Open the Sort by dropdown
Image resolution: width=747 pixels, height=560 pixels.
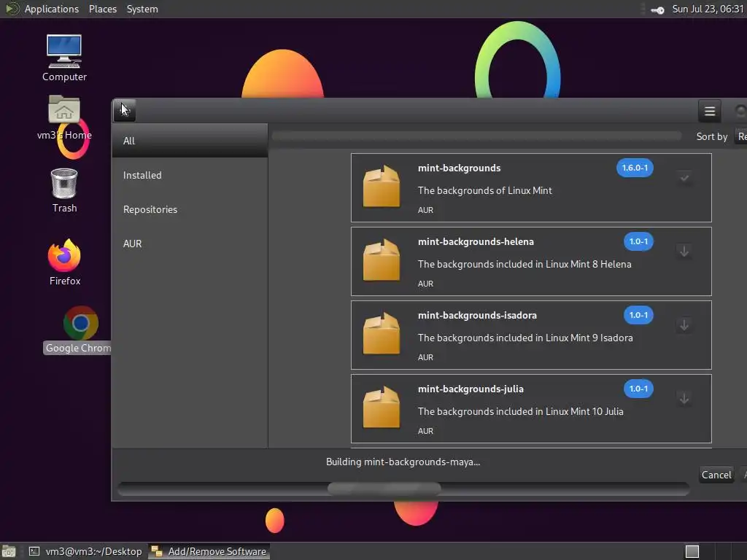(742, 136)
